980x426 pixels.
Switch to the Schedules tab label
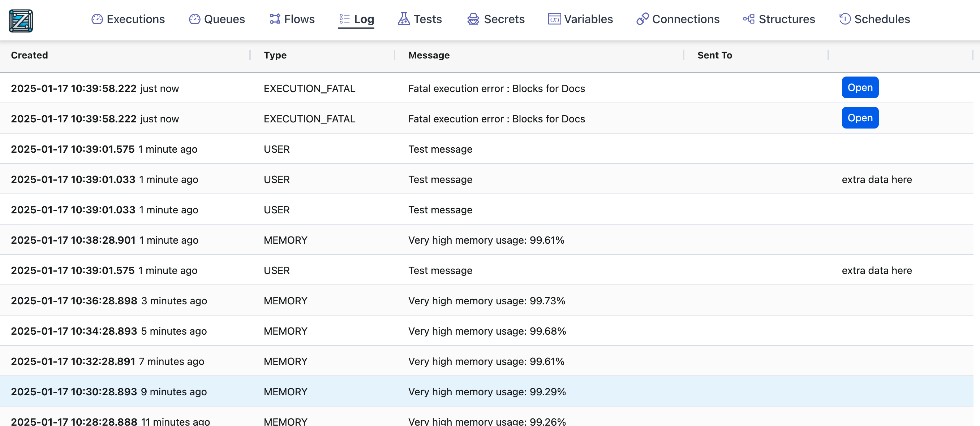tap(882, 19)
